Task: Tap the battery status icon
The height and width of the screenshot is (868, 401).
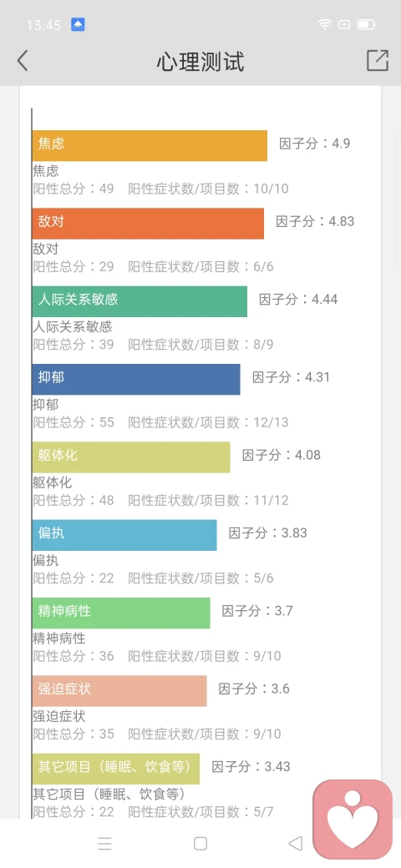Action: [366, 24]
